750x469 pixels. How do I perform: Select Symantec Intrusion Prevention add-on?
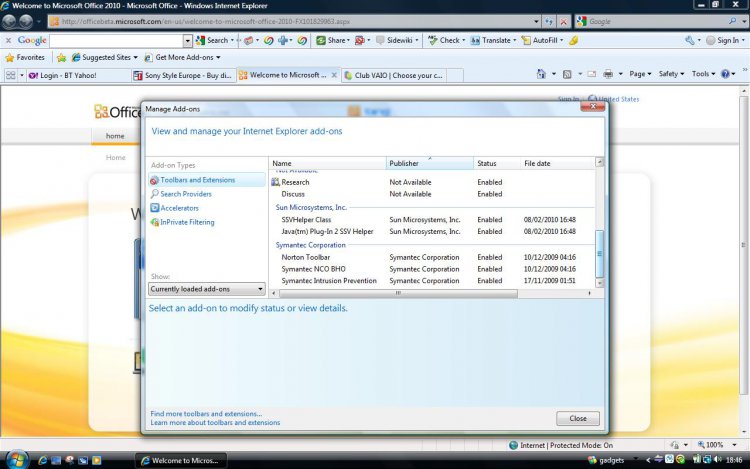[x=432, y=281]
